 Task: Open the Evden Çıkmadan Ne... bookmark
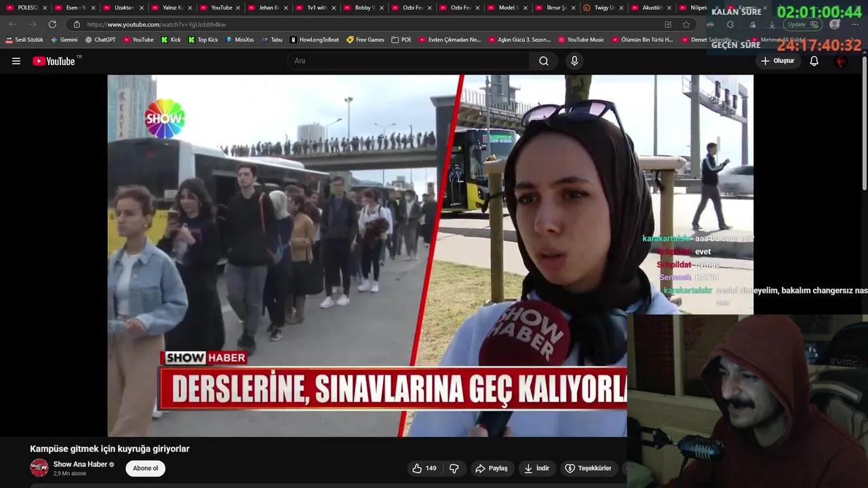[450, 40]
